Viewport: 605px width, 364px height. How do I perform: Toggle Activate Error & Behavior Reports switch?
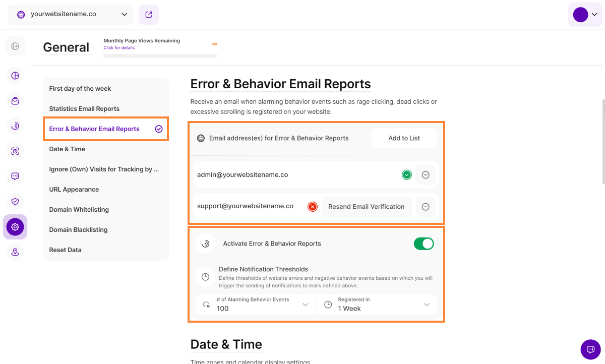tap(423, 244)
